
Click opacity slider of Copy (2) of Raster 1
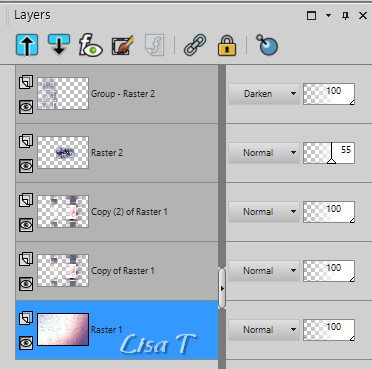tap(329, 212)
